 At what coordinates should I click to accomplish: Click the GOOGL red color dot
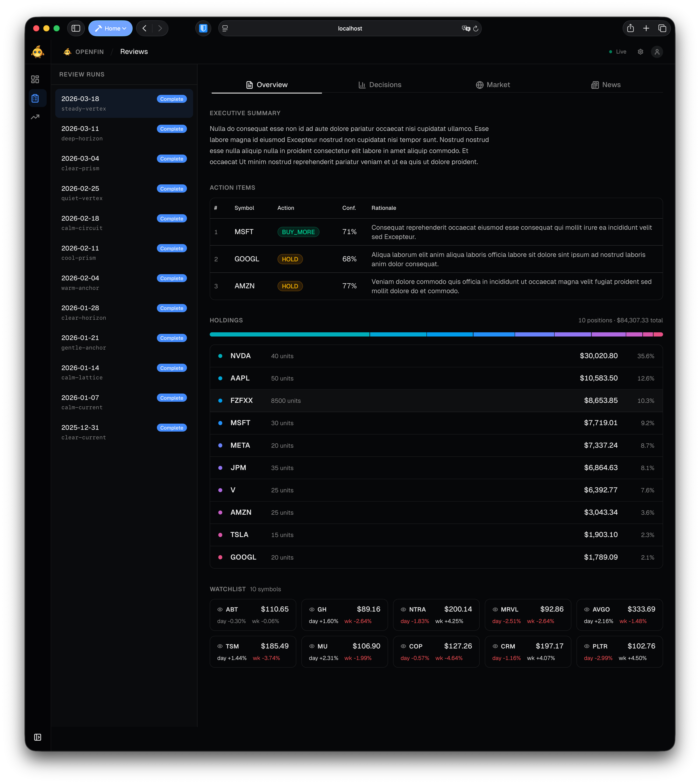pos(220,557)
